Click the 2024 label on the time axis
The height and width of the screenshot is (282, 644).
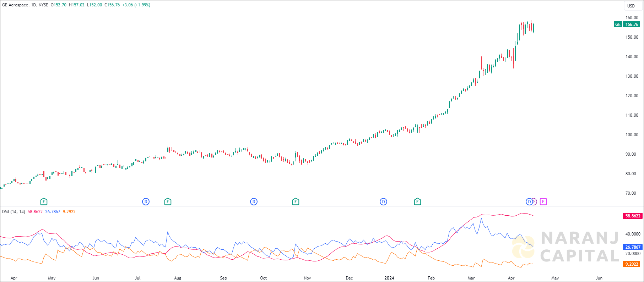389,278
